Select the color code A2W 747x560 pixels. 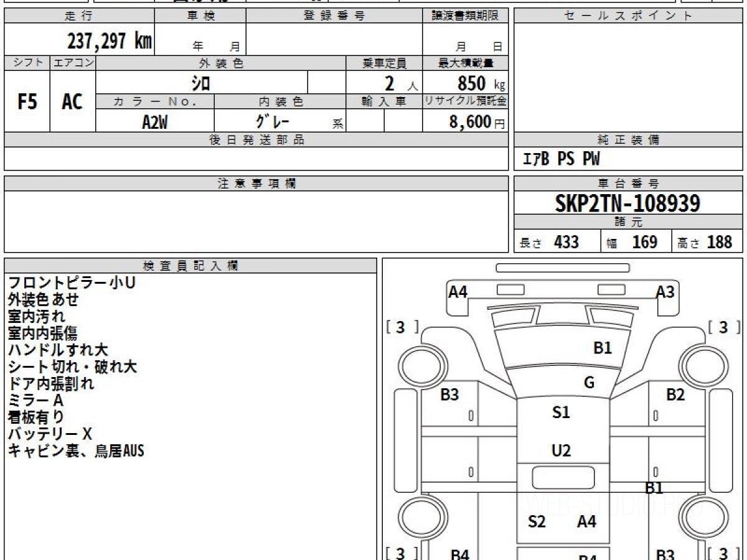154,122
